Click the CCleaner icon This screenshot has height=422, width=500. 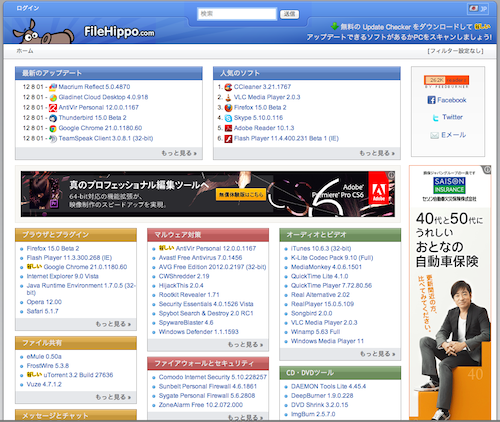pyautogui.click(x=228, y=87)
